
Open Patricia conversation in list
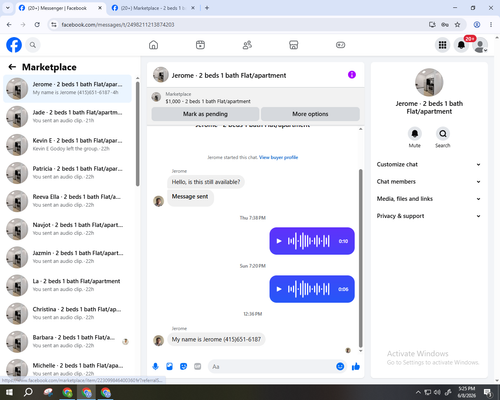coord(68,173)
